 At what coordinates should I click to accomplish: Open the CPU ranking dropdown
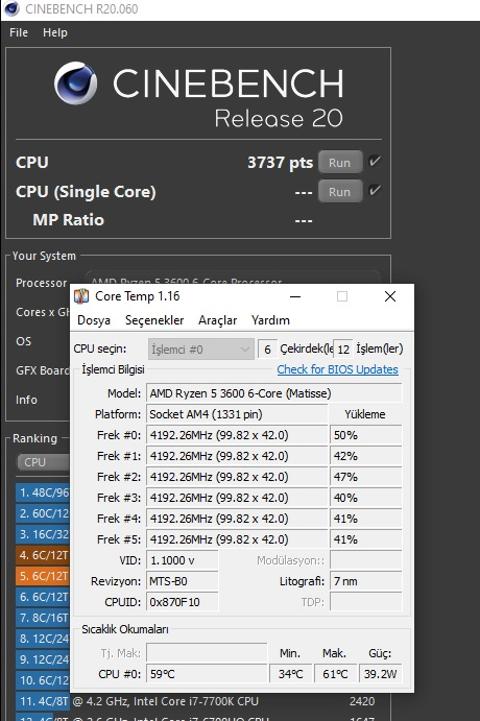click(43, 462)
